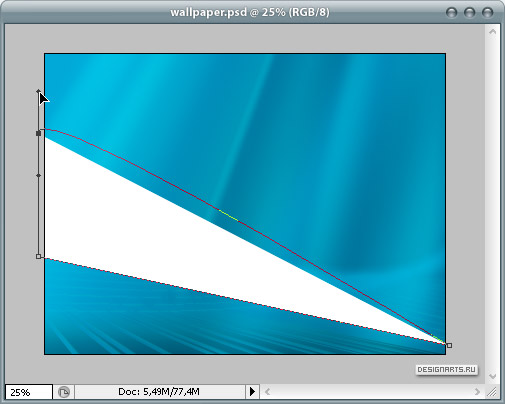Screen dimensions: 505x404
Task: Click the wallpaper.psd window title bar
Action: pos(250,12)
